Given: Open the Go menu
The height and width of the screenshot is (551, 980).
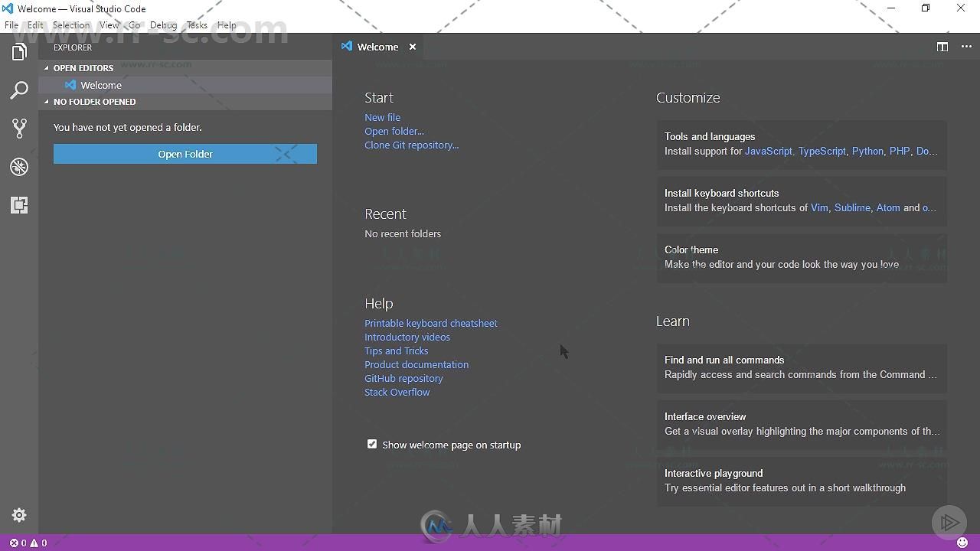Looking at the screenshot, I should coord(135,25).
